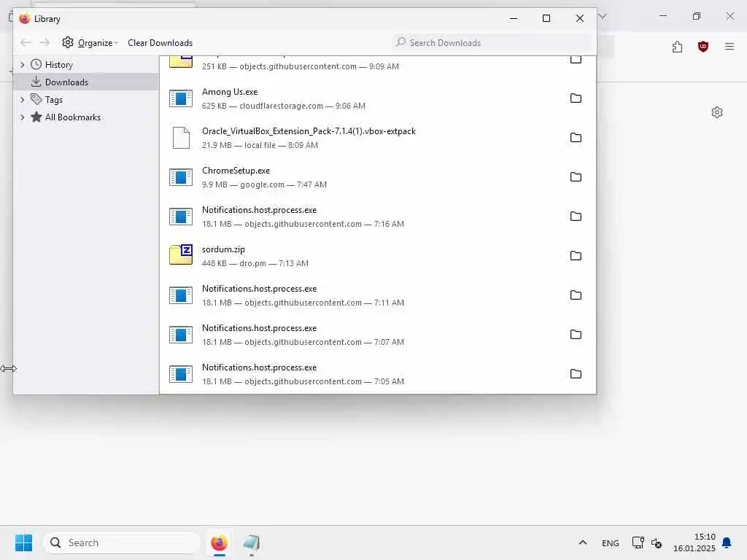Image resolution: width=747 pixels, height=560 pixels.
Task: Go back using Library back arrow
Action: (26, 43)
